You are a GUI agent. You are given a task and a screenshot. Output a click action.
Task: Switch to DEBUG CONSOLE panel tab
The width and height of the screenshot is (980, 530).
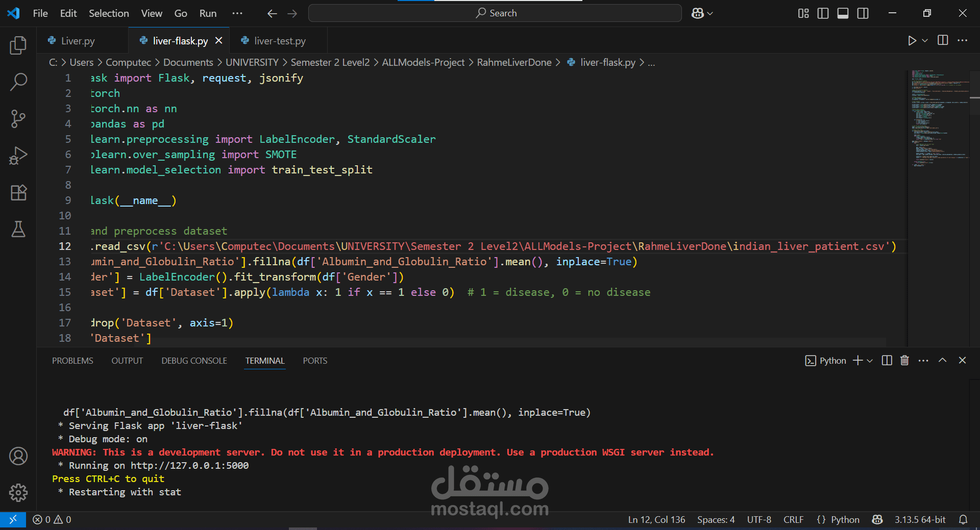(x=194, y=361)
